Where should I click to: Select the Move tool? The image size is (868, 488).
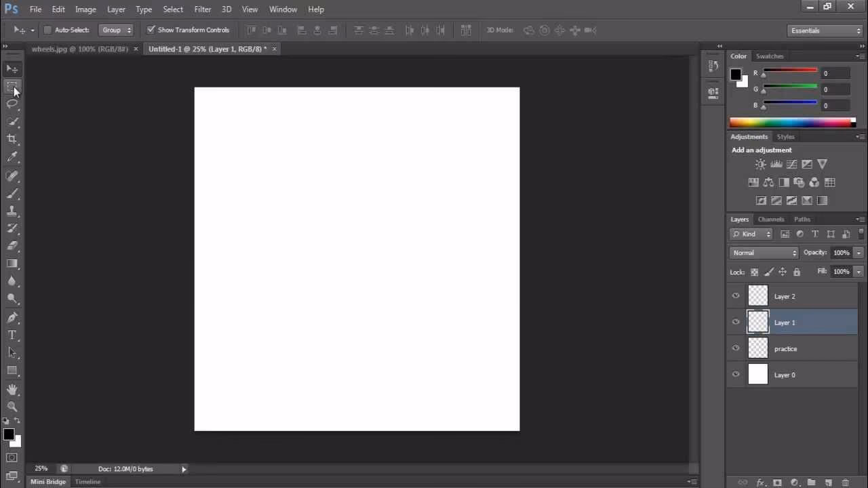(12, 68)
